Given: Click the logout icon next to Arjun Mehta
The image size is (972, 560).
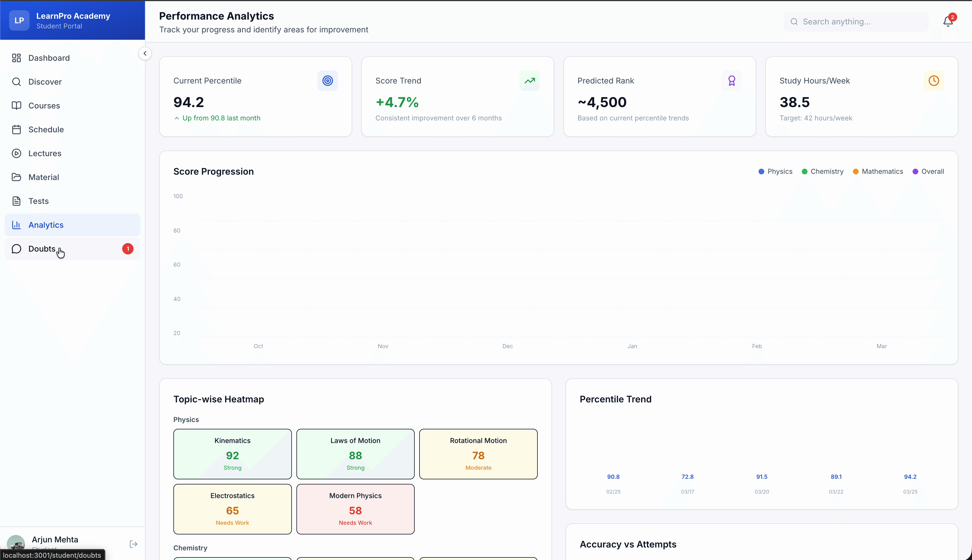Looking at the screenshot, I should tap(133, 544).
